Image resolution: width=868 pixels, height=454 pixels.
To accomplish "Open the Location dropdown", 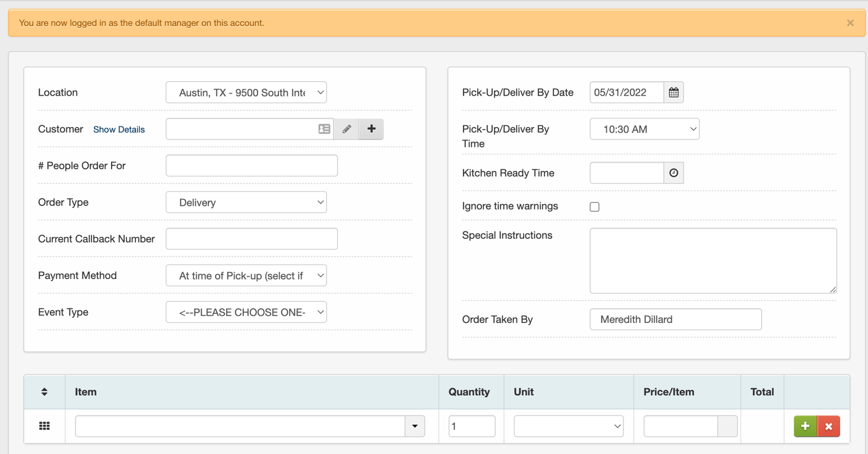I will 246,93.
